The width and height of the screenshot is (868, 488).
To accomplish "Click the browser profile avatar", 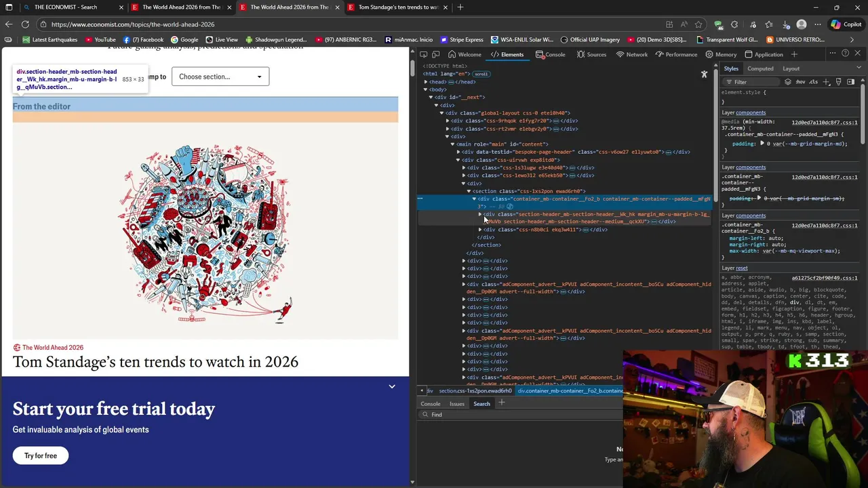I will 802,24.
